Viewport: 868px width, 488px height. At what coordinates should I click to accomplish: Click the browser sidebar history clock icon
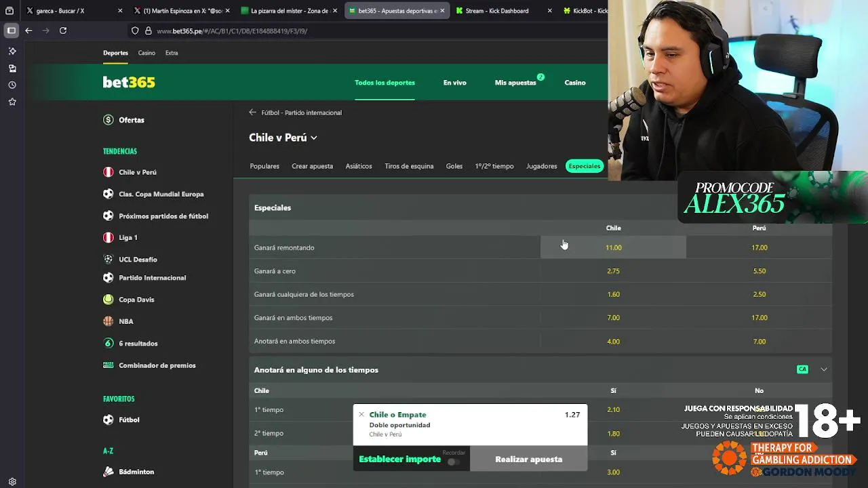coord(12,85)
